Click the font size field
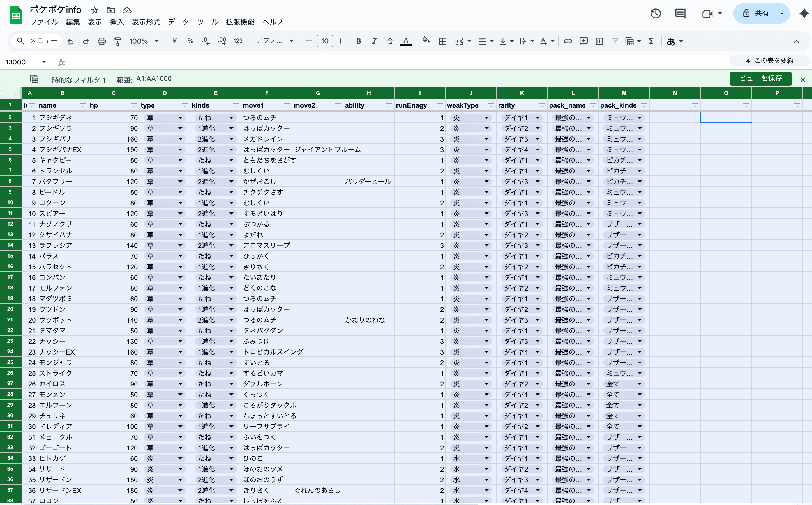Screen dimensions: 812x505 click(x=324, y=41)
